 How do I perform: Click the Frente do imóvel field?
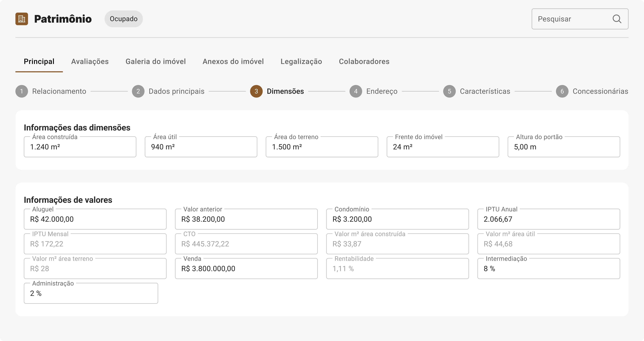pos(443,147)
